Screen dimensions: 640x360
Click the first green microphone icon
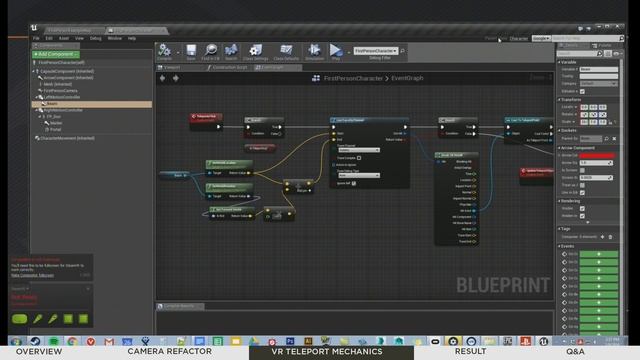point(38,319)
